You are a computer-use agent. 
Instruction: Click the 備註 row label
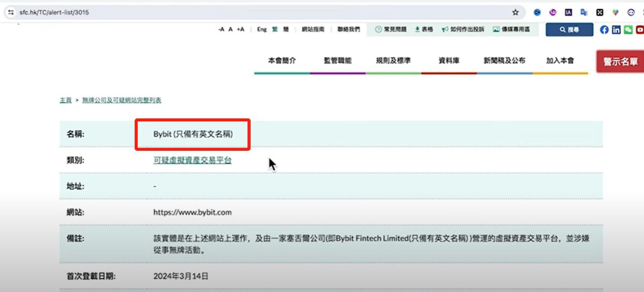tap(76, 238)
